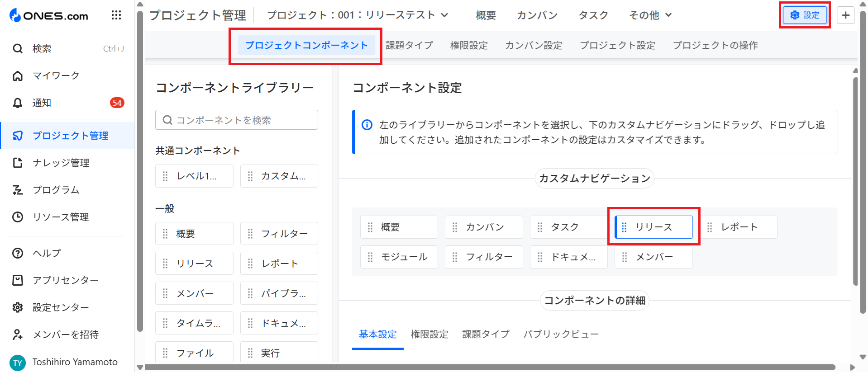The width and height of the screenshot is (868, 372).
Task: Click drag handle of library タイムラ... component
Action: 165,323
